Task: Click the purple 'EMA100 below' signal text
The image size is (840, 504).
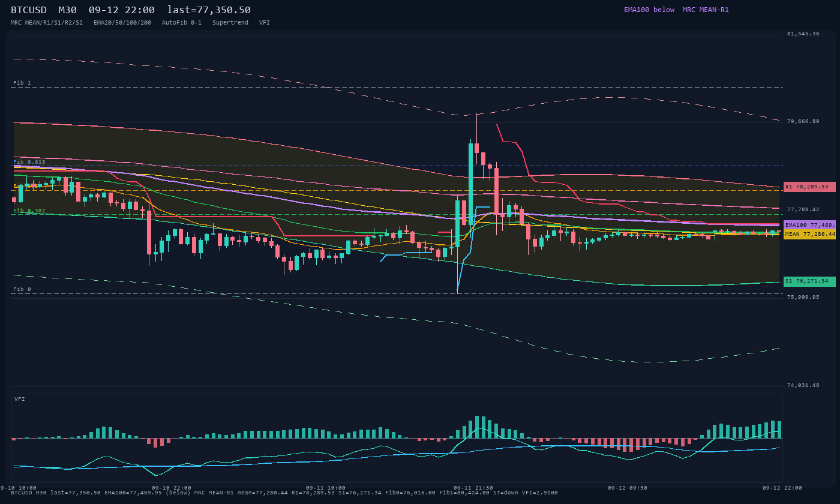Action: click(x=649, y=10)
